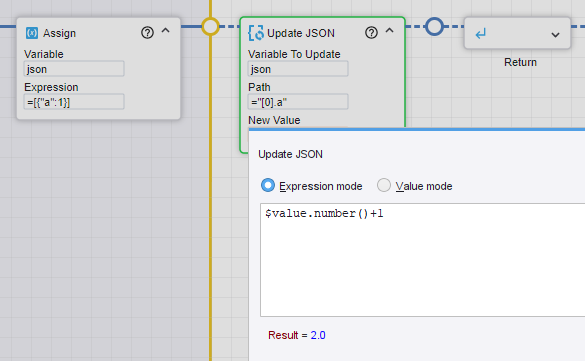The image size is (585, 361).
Task: Click the Update JSON node title
Action: [301, 33]
